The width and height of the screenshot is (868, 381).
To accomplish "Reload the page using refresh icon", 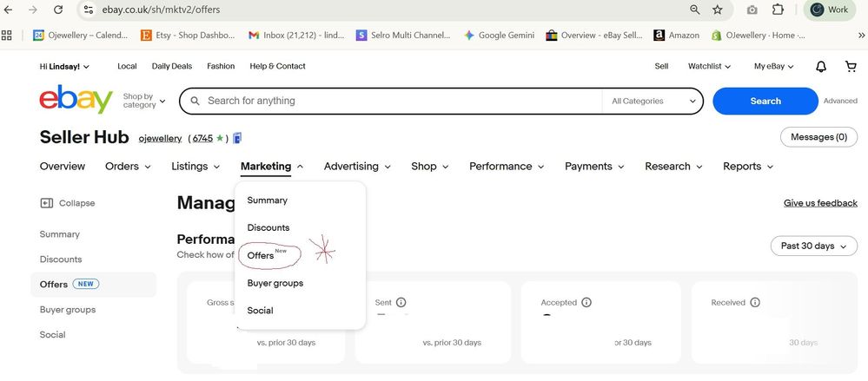I will pos(58,10).
